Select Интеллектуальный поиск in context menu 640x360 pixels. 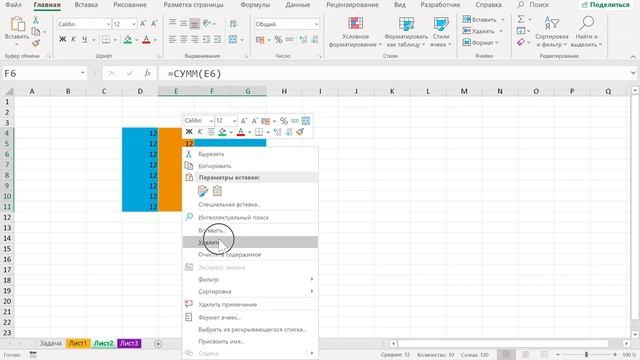(x=250, y=217)
